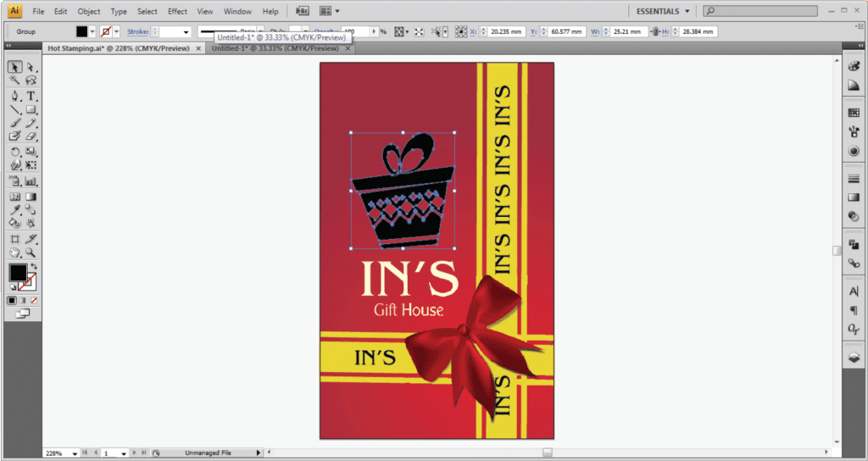The image size is (868, 461).
Task: Open the stroke weight dropdown
Action: (186, 31)
